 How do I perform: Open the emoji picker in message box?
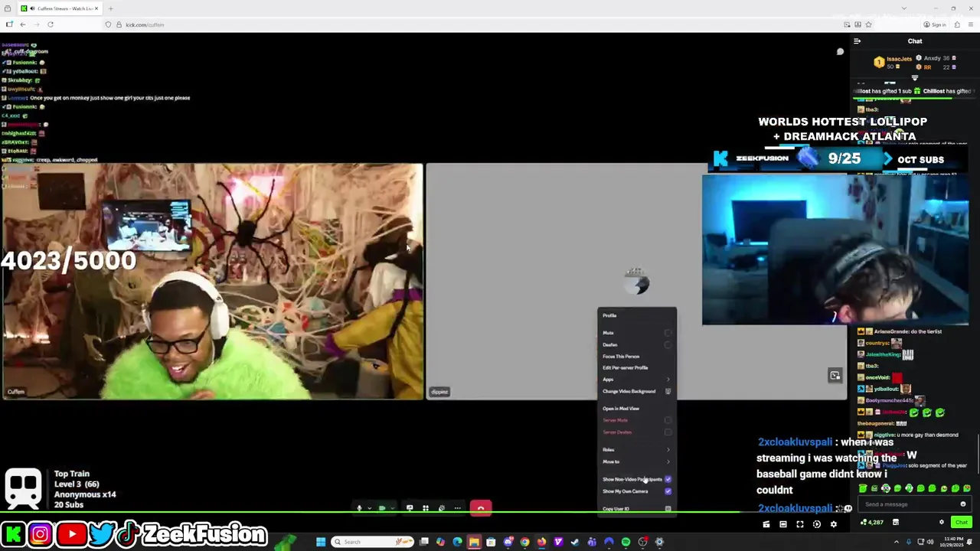(x=963, y=504)
